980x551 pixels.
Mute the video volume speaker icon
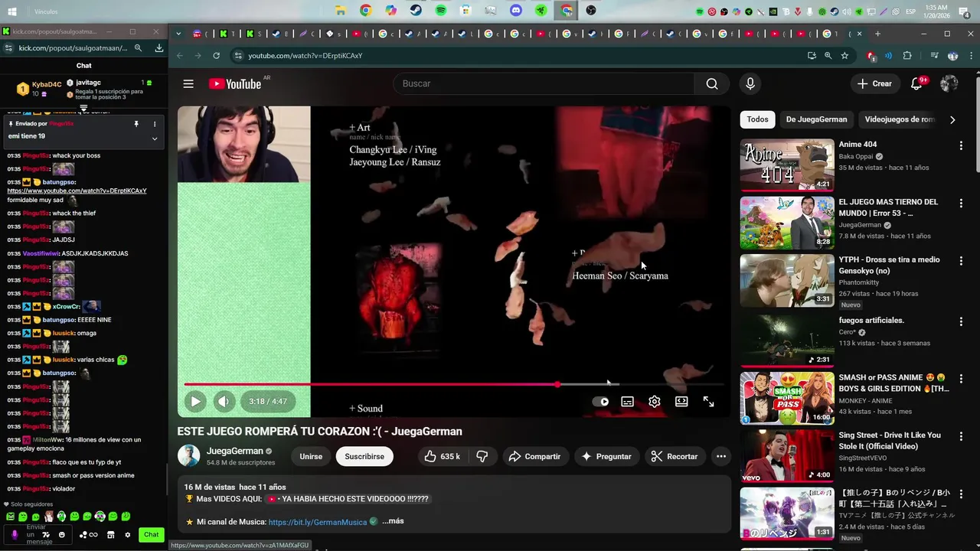(x=224, y=401)
